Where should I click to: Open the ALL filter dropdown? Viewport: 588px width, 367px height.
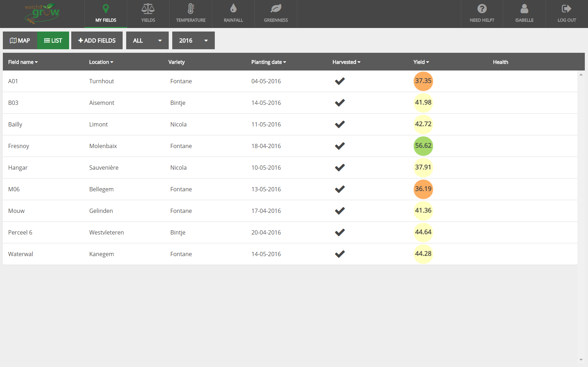[147, 40]
